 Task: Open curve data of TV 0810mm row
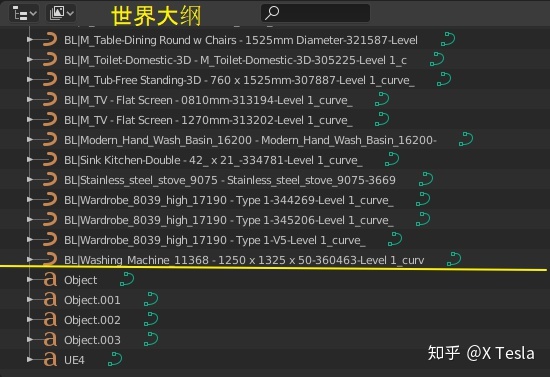point(382,99)
